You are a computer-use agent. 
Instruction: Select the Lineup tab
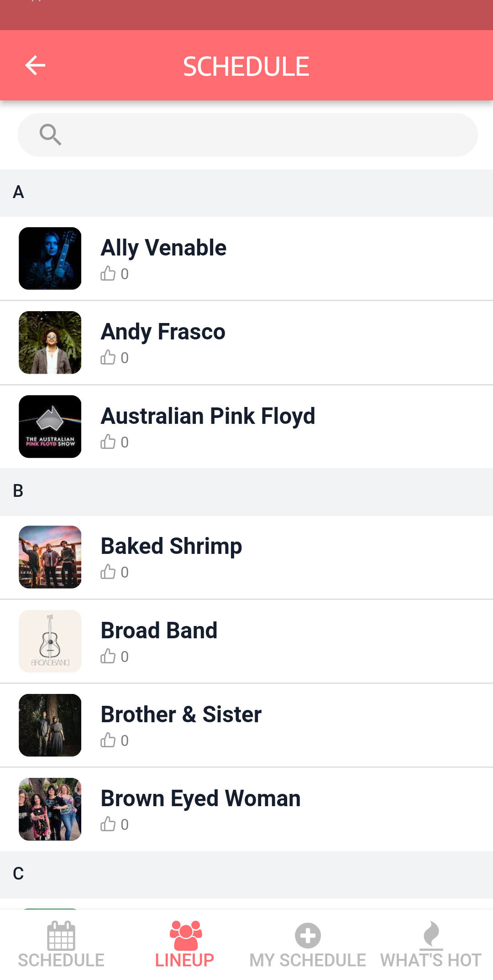click(x=184, y=944)
